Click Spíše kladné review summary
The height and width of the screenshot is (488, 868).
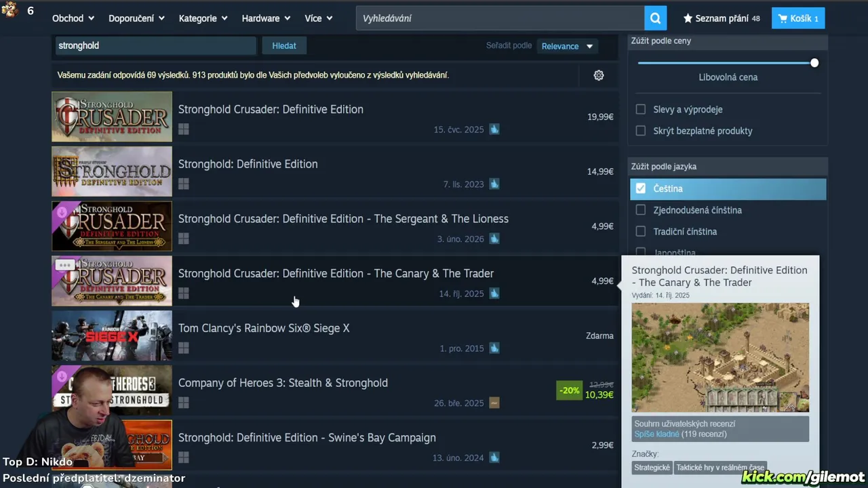(656, 434)
